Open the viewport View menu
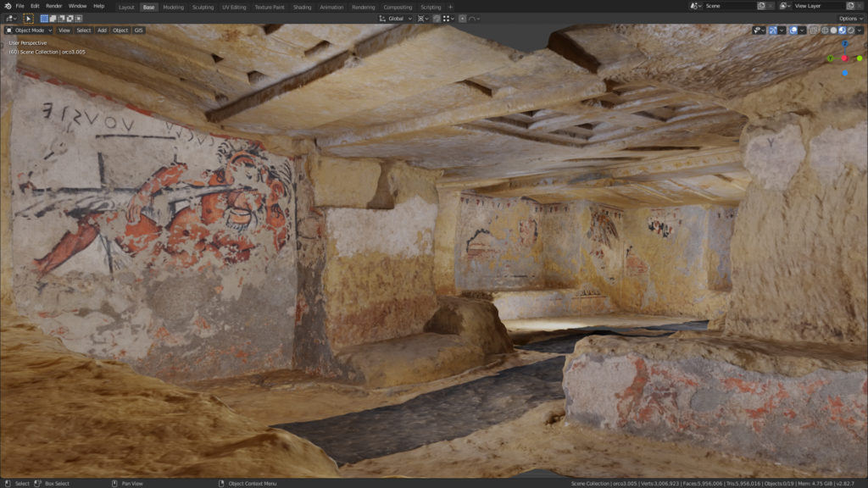The image size is (868, 488). tap(64, 30)
